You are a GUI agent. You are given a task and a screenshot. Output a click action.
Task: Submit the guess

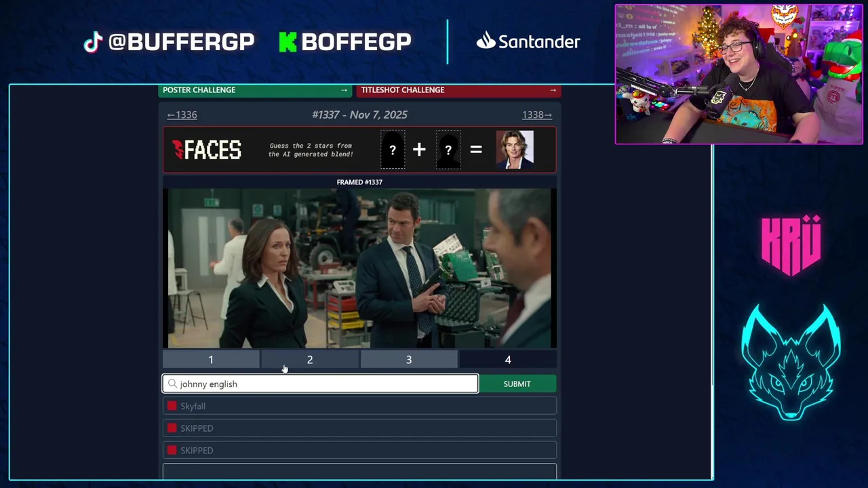[x=517, y=384]
